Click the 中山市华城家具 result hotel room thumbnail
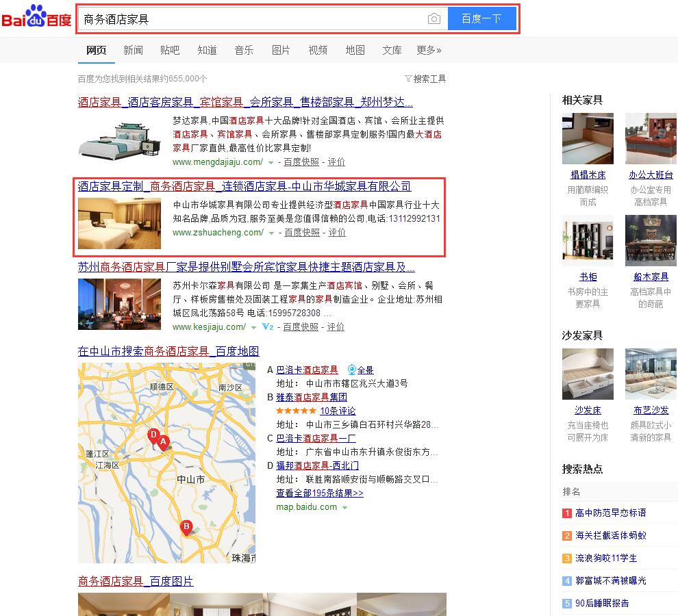The width and height of the screenshot is (678, 616). point(119,223)
